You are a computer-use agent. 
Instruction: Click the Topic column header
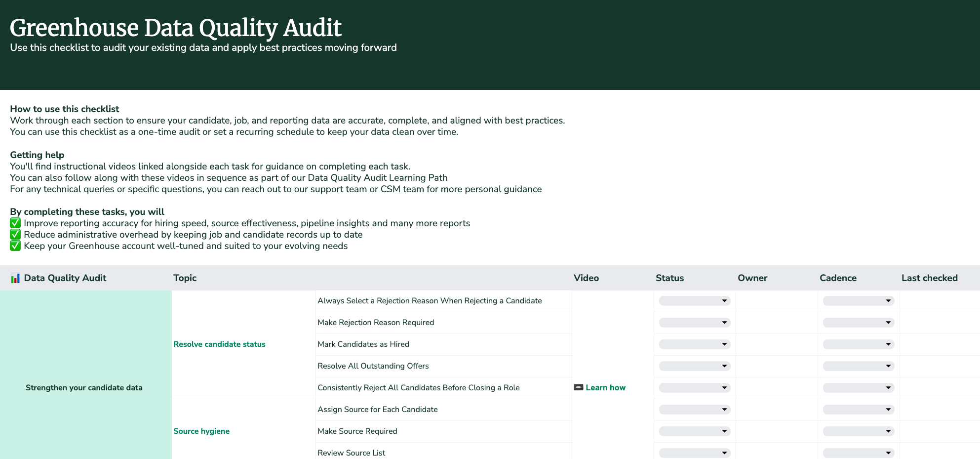tap(185, 278)
